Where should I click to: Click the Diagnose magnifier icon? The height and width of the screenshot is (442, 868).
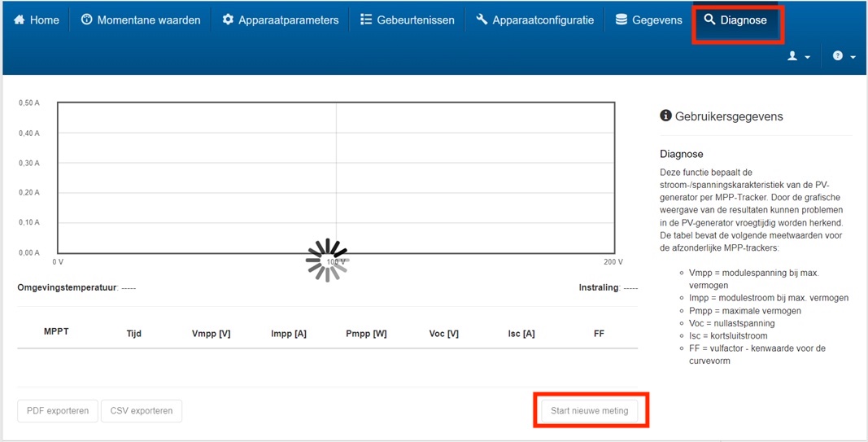709,20
